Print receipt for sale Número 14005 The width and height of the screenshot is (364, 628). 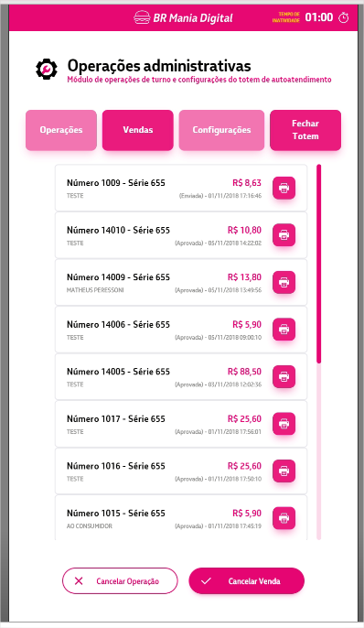(x=284, y=376)
